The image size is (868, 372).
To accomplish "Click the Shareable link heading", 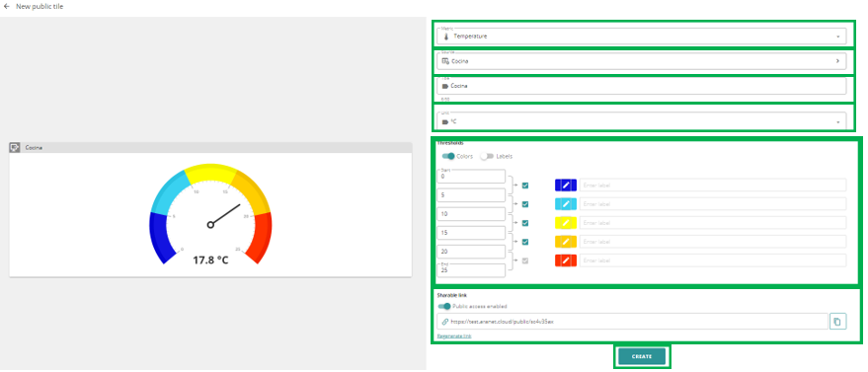I will point(451,295).
